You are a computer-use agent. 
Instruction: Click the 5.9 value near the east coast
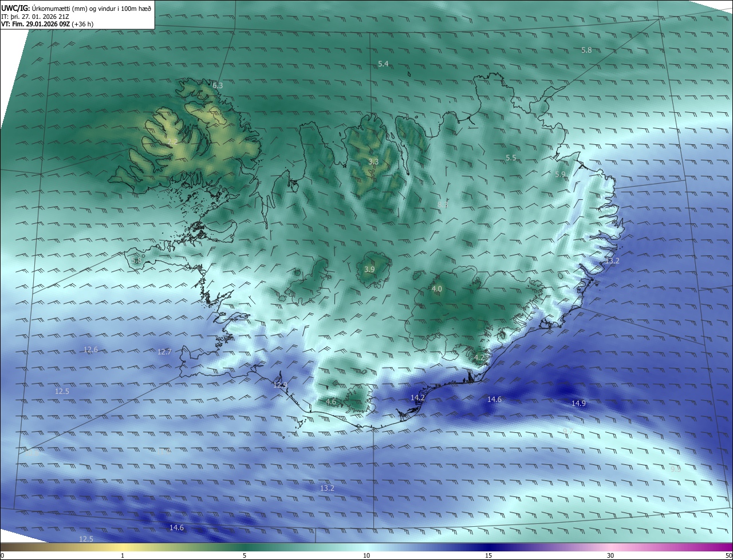click(560, 174)
